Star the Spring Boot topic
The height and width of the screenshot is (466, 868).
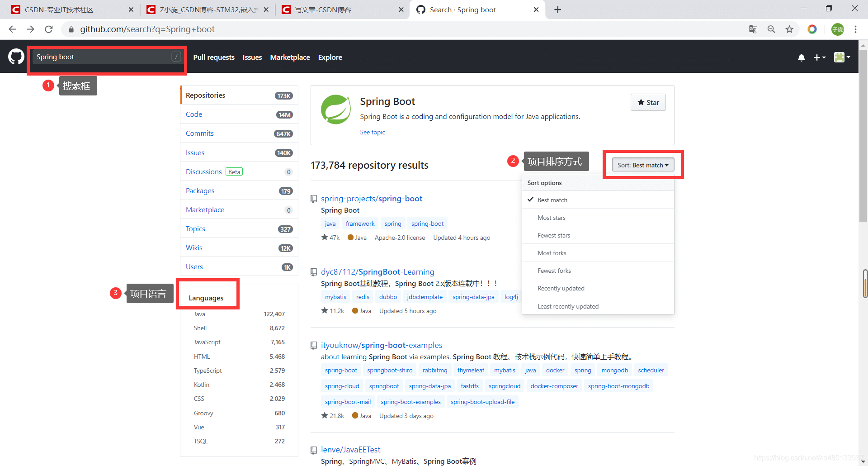tap(648, 103)
